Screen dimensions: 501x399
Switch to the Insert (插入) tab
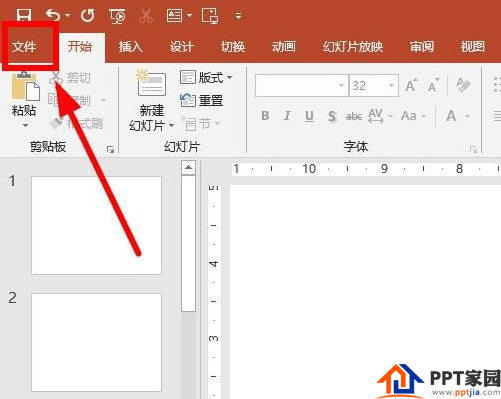(x=131, y=47)
